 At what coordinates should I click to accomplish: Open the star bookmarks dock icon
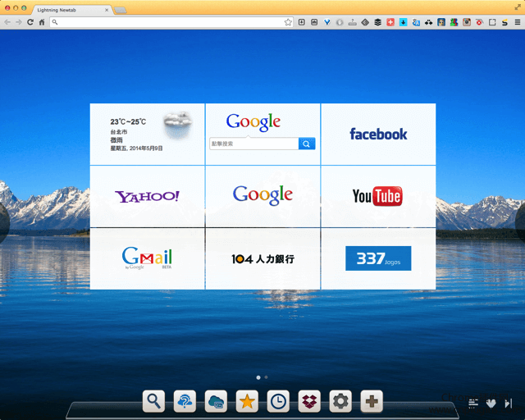[247, 401]
